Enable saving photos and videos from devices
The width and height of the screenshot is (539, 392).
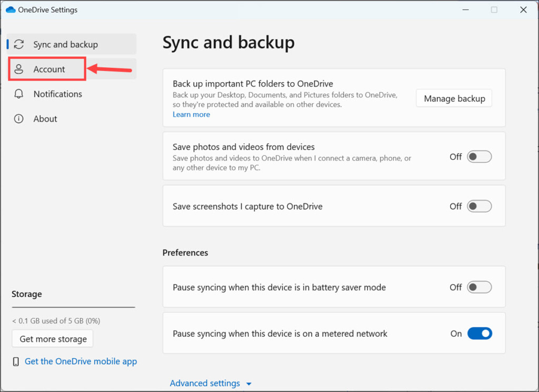pos(479,157)
